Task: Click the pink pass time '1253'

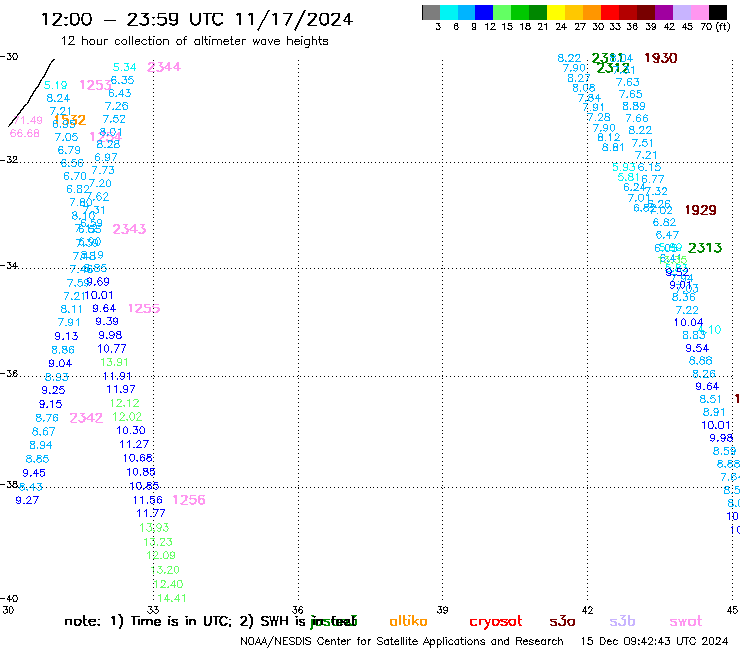Action: [96, 85]
